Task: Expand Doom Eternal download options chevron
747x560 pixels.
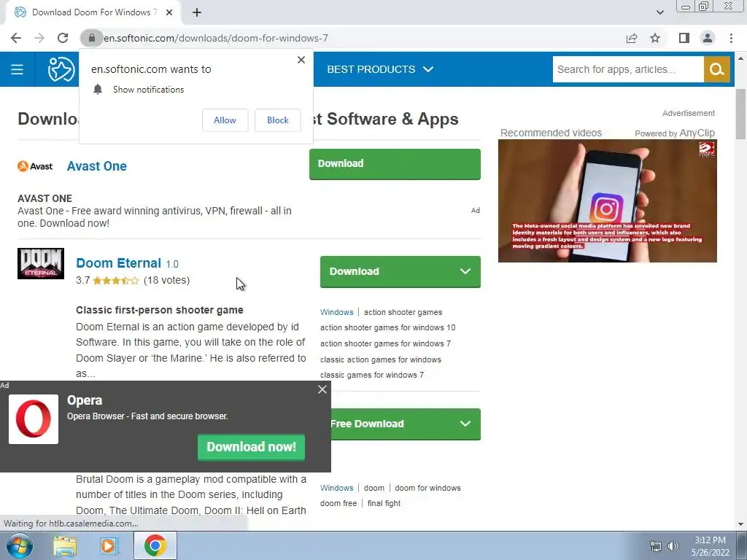Action: tap(465, 271)
